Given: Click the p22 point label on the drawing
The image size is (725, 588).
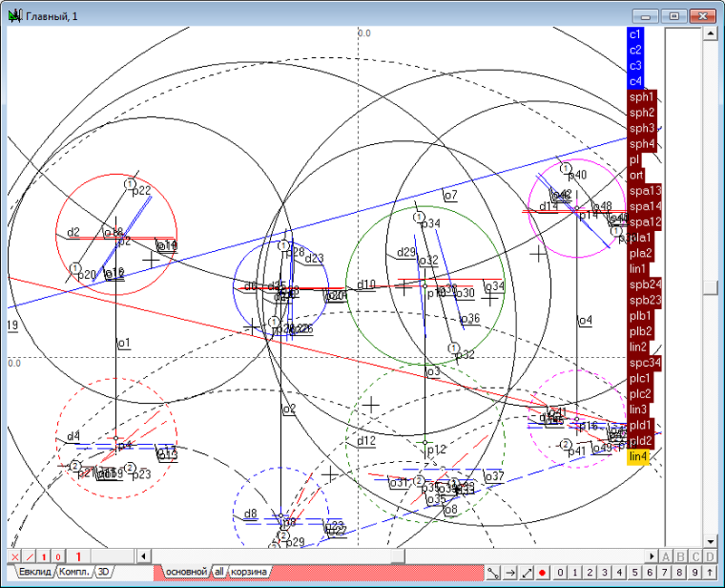Looking at the screenshot, I should (141, 190).
